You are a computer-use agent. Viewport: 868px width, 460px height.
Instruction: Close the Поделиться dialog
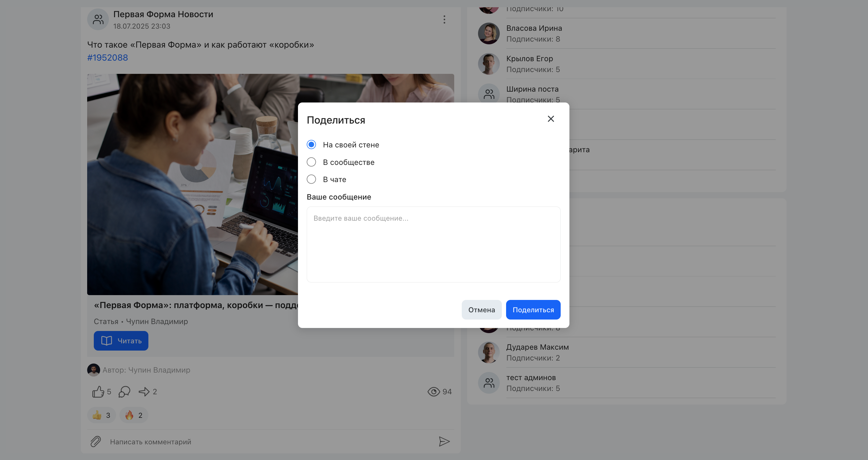click(551, 119)
